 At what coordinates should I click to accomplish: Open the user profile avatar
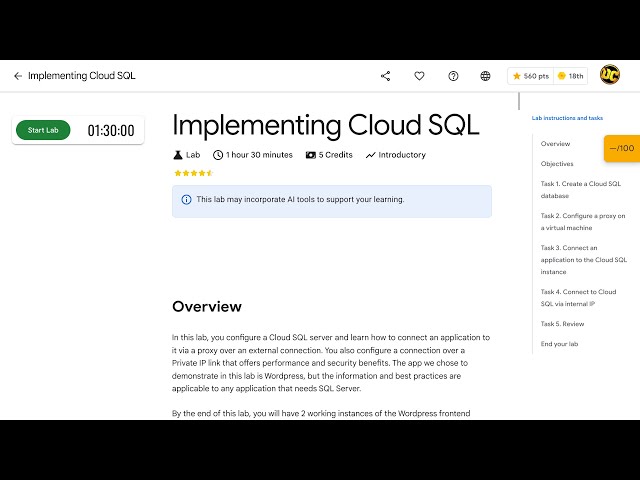click(x=610, y=75)
